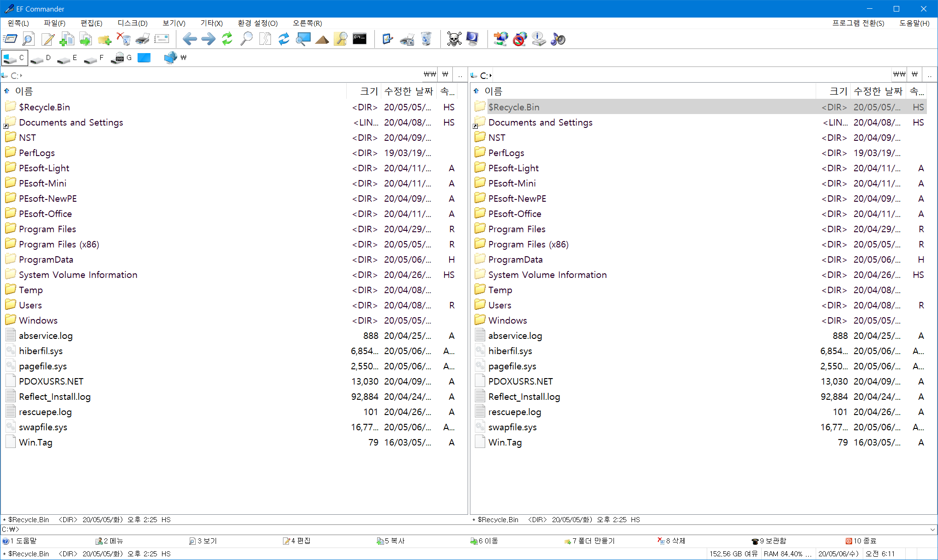Click the left panel root button ￦￦
This screenshot has width=938, height=560.
pos(430,75)
